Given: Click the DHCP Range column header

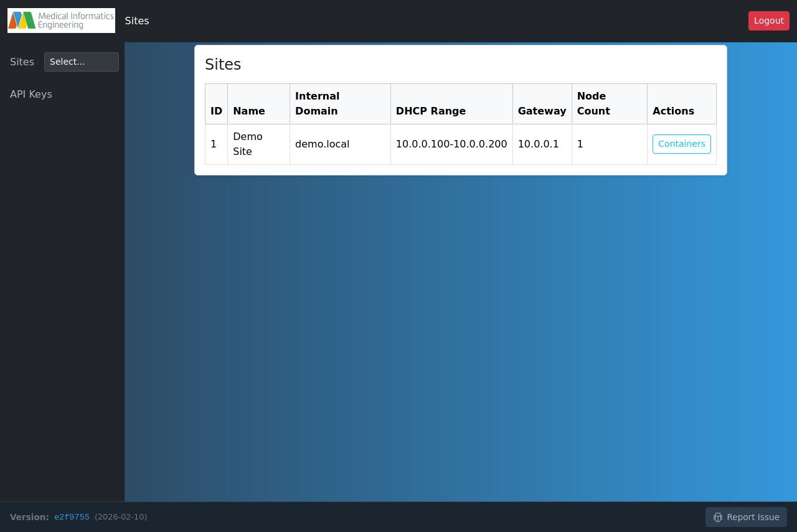Looking at the screenshot, I should [431, 111].
